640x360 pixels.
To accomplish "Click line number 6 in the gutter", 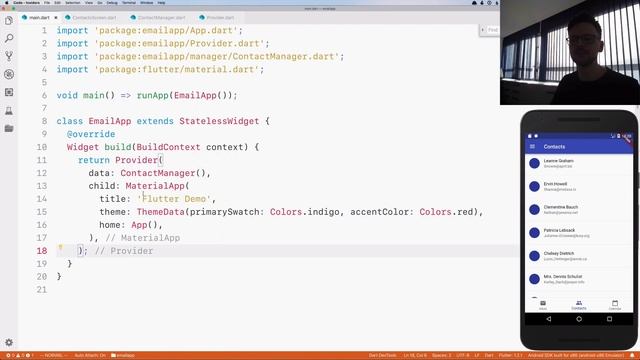I will [44, 95].
